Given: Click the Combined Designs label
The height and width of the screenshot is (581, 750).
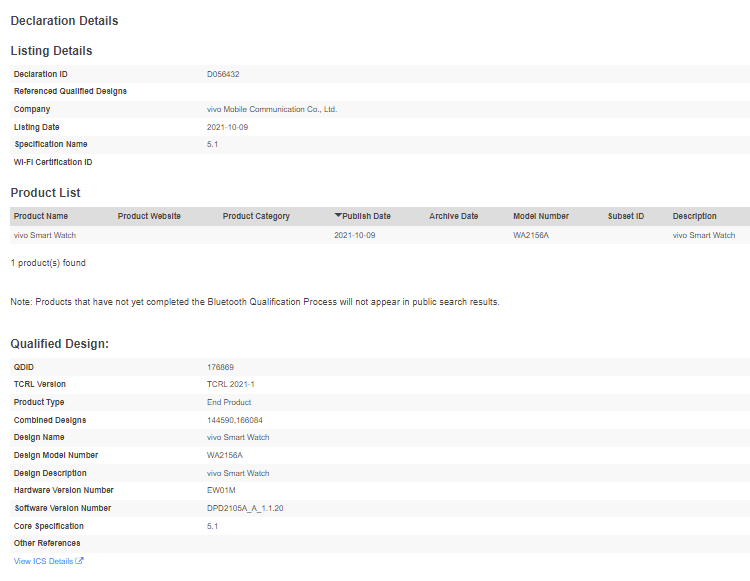Looking at the screenshot, I should point(50,420).
